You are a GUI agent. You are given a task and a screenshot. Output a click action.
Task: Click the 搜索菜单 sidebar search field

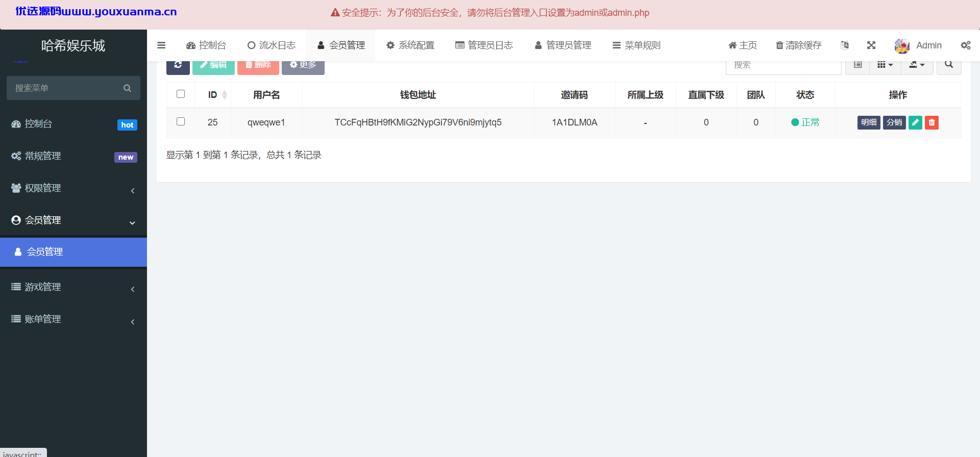point(73,88)
